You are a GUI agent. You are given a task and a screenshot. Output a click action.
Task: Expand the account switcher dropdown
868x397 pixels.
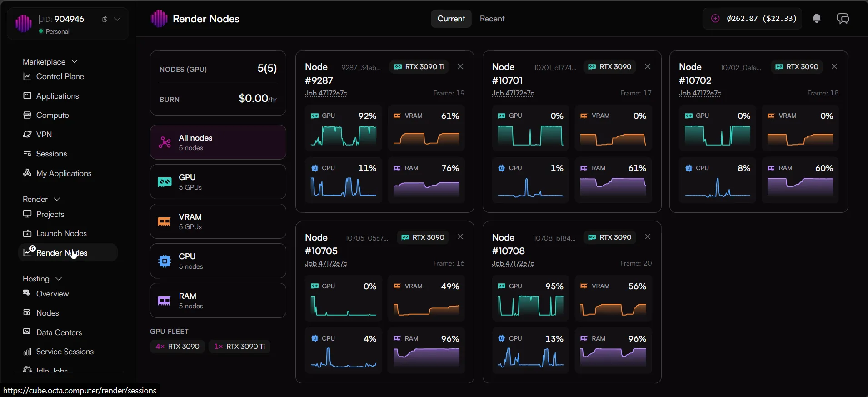[x=117, y=19]
